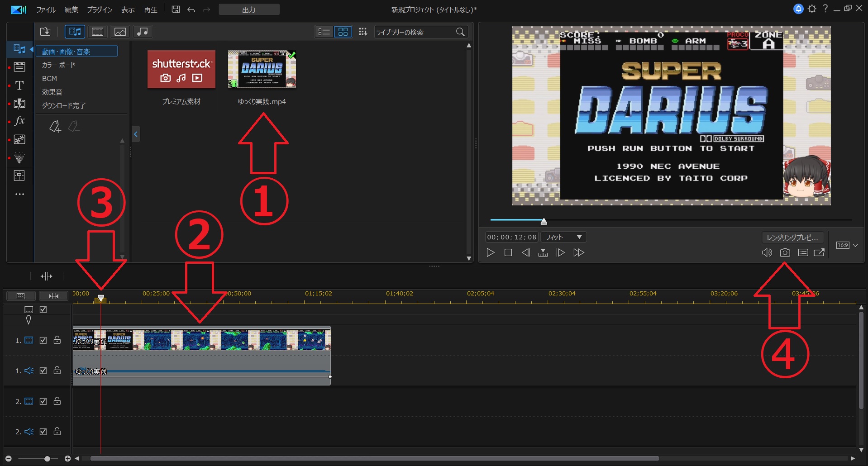Lock video track 1

click(x=57, y=340)
